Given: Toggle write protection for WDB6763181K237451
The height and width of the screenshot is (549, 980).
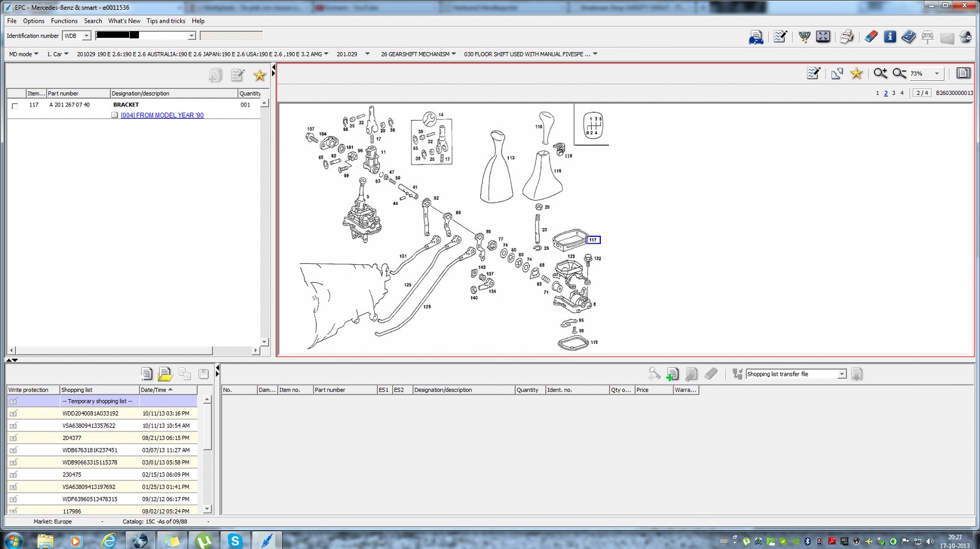Looking at the screenshot, I should [13, 450].
